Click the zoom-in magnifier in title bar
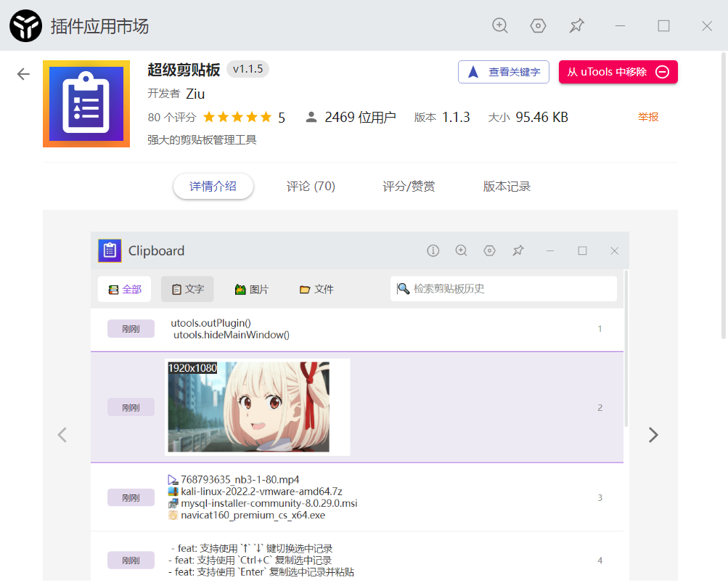 point(500,25)
